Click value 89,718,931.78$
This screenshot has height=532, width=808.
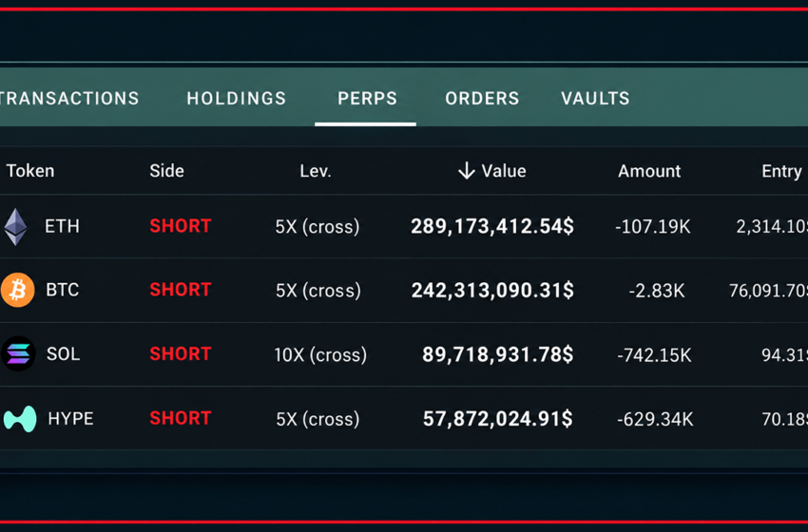[498, 354]
